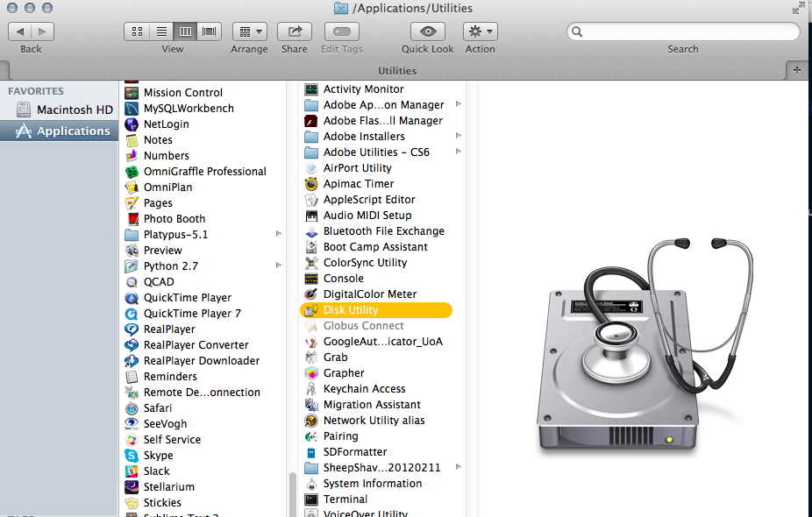
Task: Switch to icon view
Action: 137,32
